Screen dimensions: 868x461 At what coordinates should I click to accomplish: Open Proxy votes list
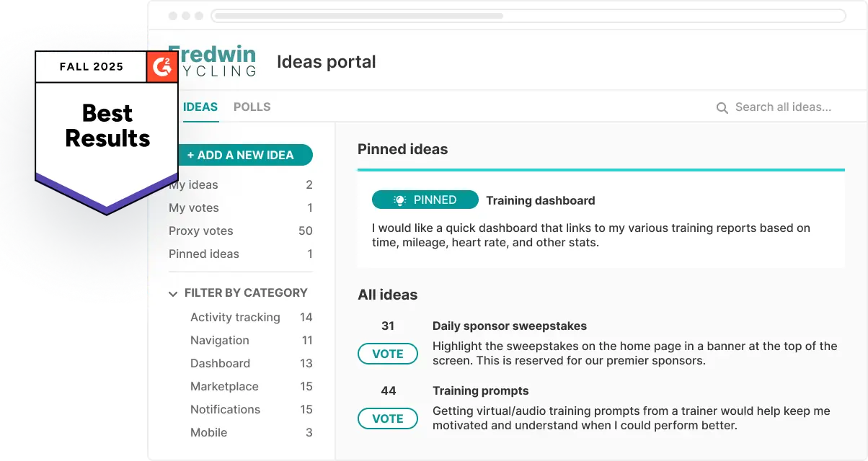(201, 231)
